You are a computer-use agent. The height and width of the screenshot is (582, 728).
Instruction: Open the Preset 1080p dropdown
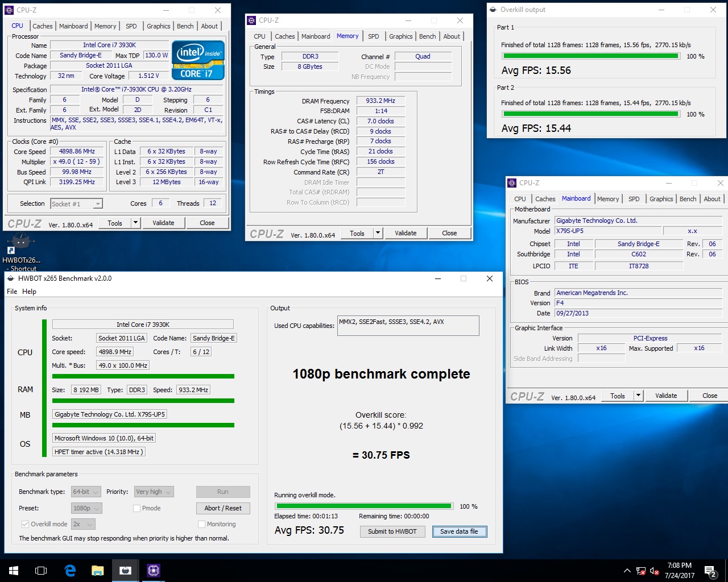[86, 508]
